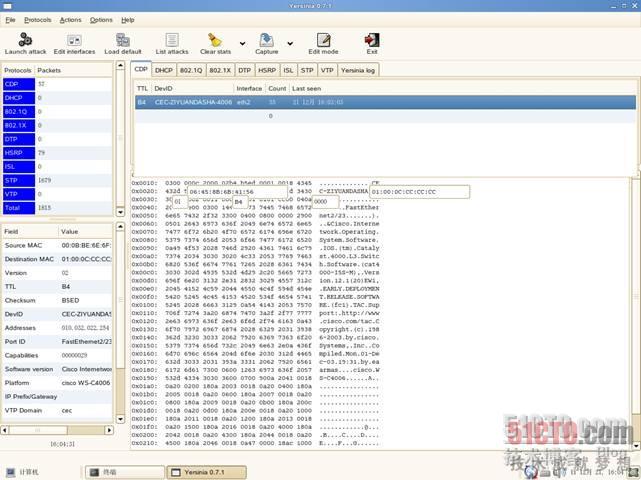Image resolution: width=641 pixels, height=480 pixels.
Task: Click the Load default icon
Action: click(x=123, y=40)
